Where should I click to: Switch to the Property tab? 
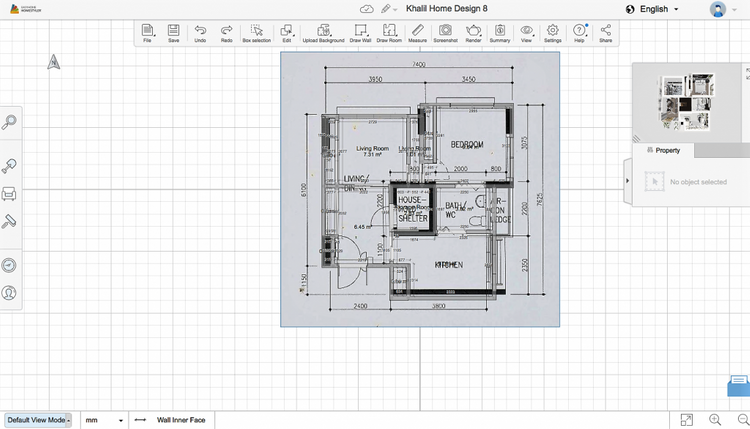[663, 150]
